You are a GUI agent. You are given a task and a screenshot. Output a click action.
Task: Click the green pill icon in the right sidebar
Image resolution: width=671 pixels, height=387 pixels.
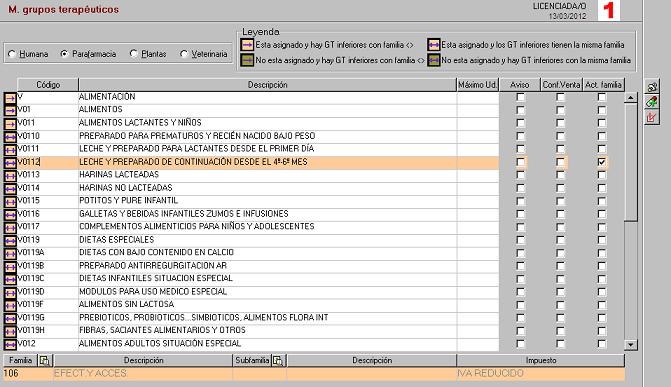click(x=652, y=102)
